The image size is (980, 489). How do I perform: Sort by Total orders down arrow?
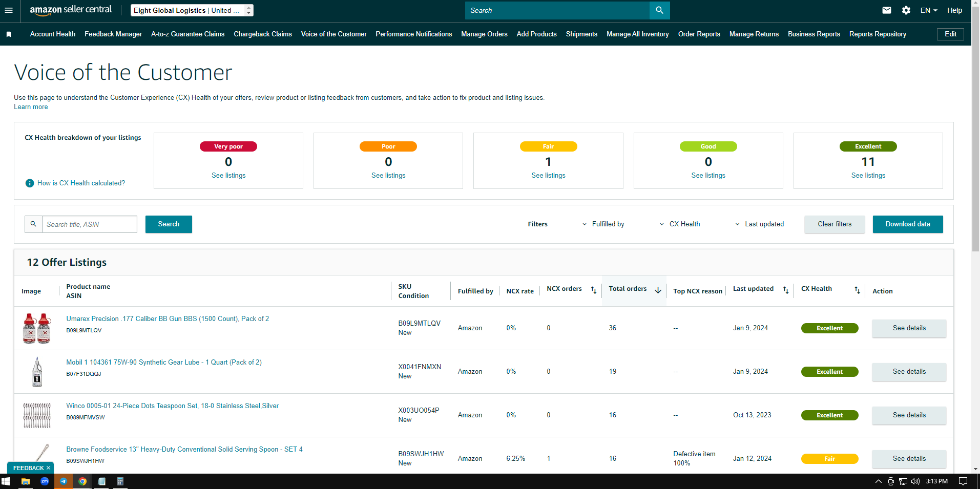point(658,290)
